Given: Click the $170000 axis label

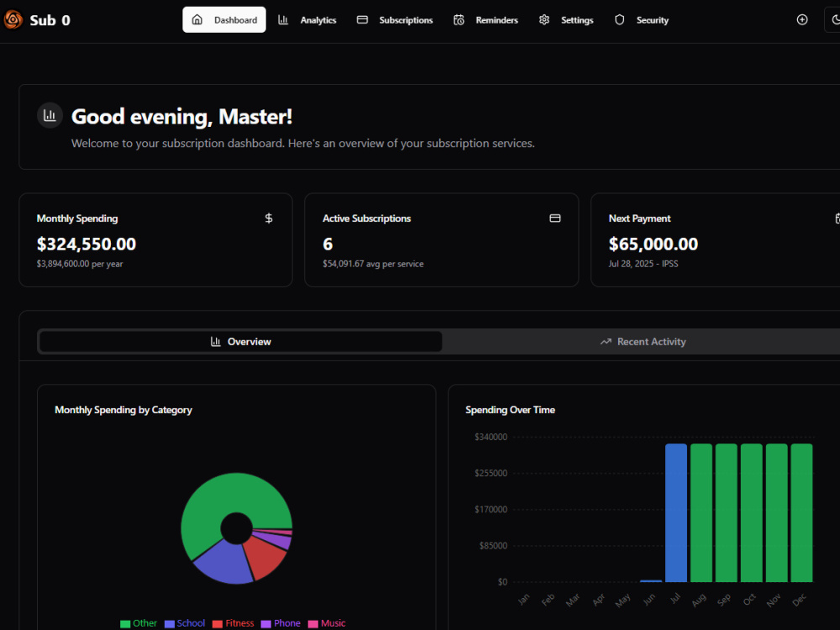Looking at the screenshot, I should pyautogui.click(x=491, y=510).
